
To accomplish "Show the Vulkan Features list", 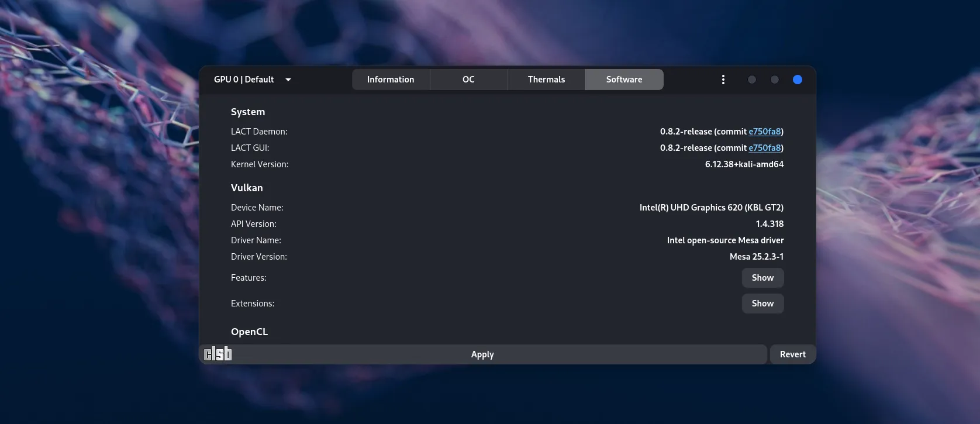I will click(762, 278).
